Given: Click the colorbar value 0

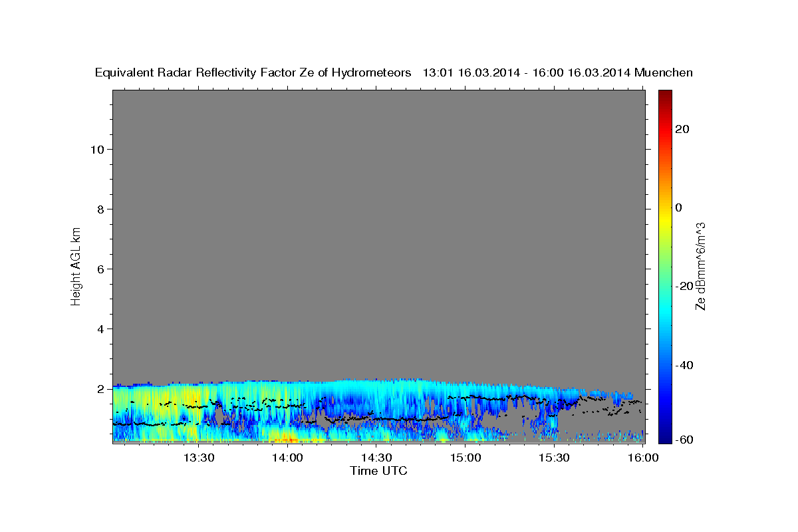Looking at the screenshot, I should [x=679, y=207].
